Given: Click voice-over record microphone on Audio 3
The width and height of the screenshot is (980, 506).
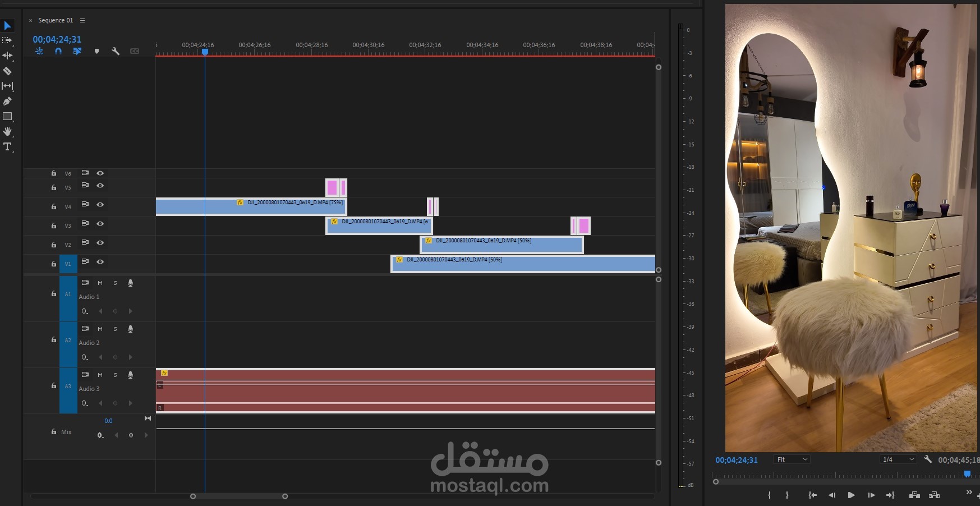Looking at the screenshot, I should 130,375.
